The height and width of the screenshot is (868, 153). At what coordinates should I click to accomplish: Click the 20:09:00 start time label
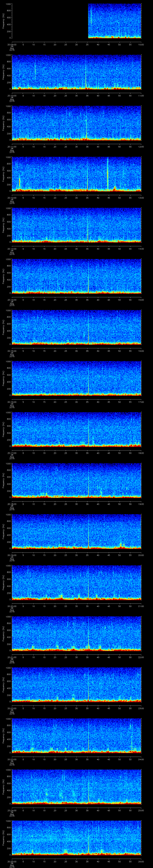coord(12,44)
